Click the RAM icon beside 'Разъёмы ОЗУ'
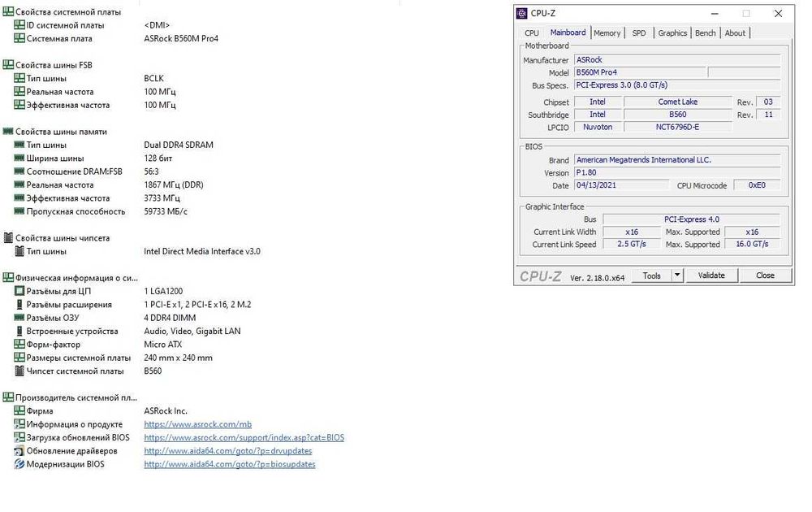Screen dimensions: 812x512 [19, 318]
